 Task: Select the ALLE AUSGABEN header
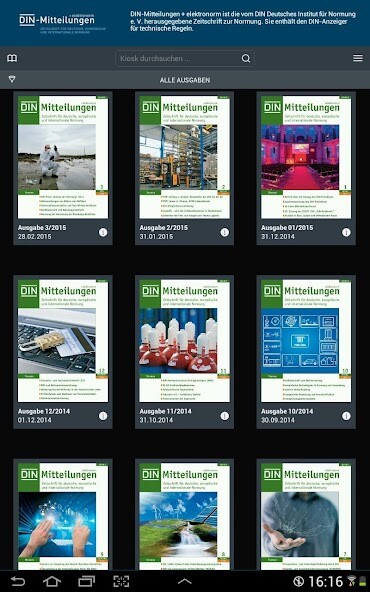tap(185, 80)
